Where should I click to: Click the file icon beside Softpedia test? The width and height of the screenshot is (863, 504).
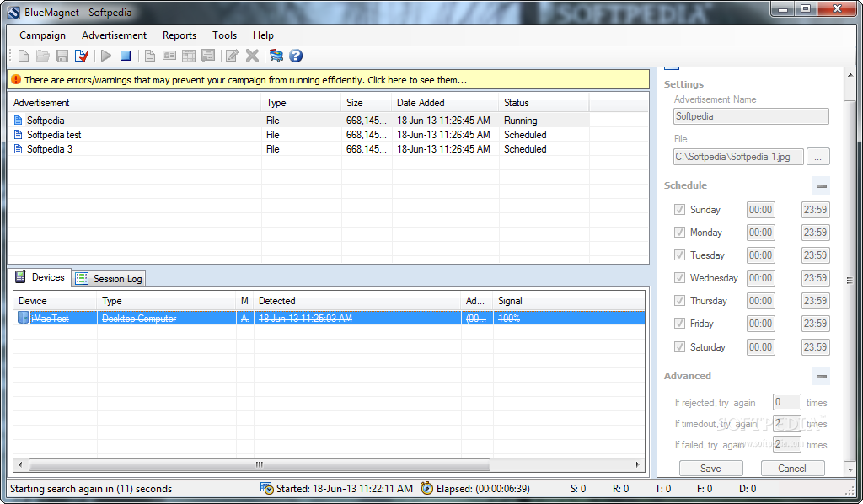[19, 135]
